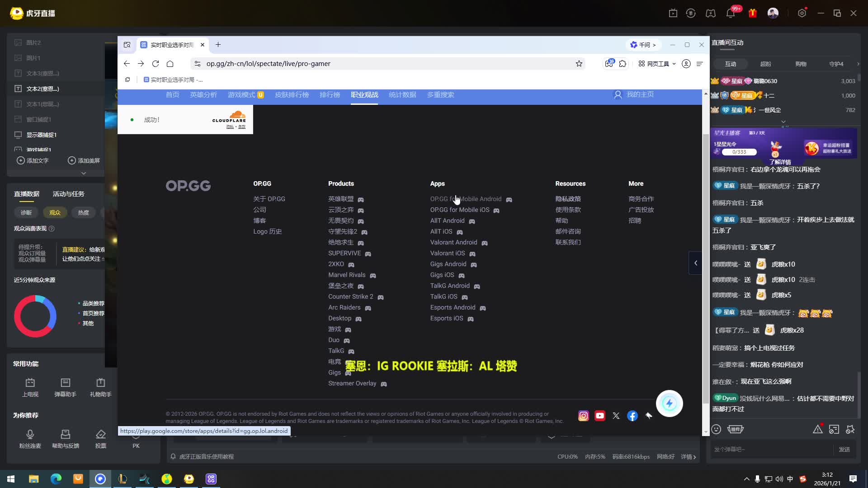Open the 排行榜 navigation tab
868x488 pixels.
tap(330, 95)
